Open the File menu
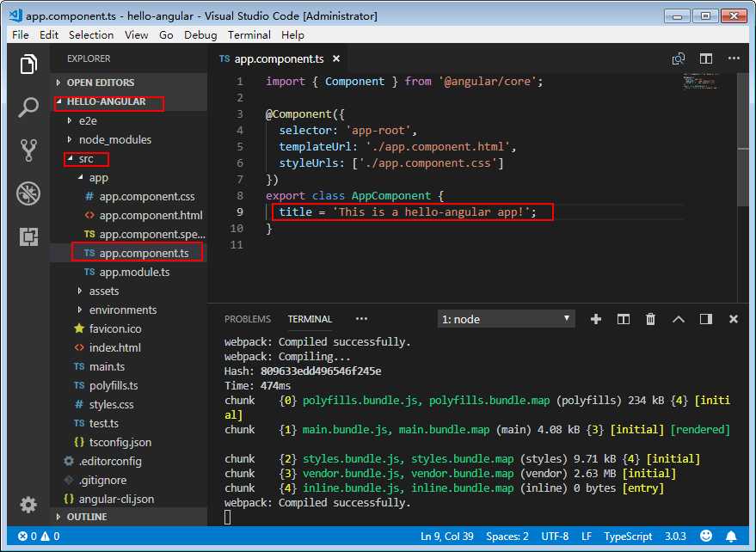 pyautogui.click(x=21, y=35)
